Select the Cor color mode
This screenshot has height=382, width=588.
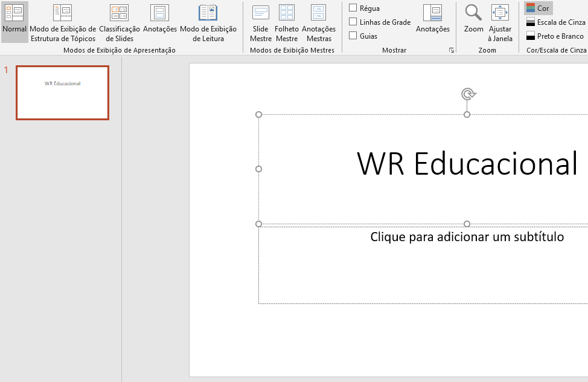538,8
